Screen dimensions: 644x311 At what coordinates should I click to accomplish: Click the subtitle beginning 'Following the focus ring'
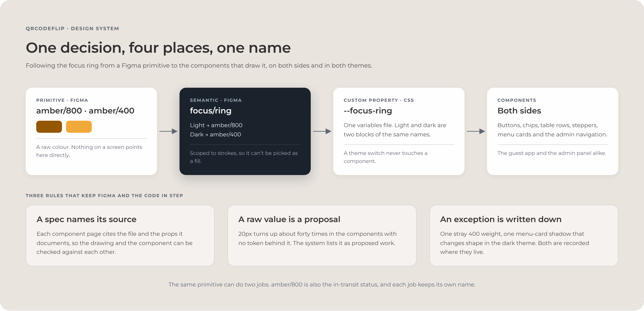click(x=199, y=65)
